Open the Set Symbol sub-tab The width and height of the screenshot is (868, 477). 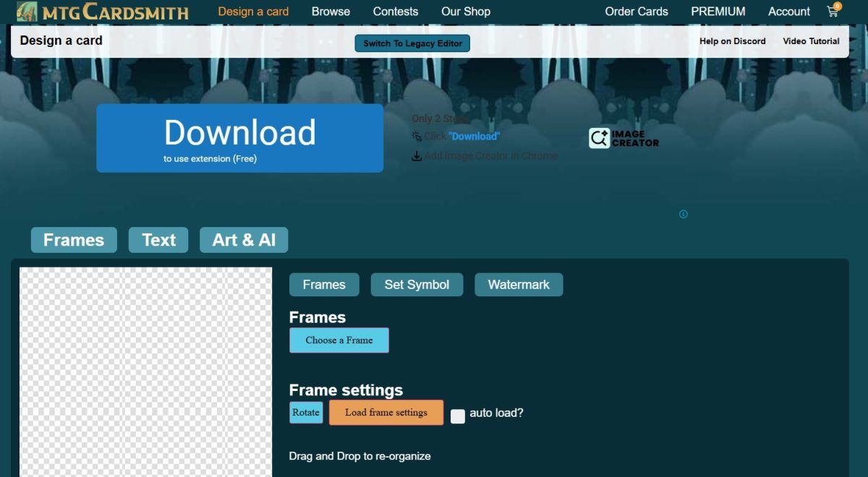point(417,285)
